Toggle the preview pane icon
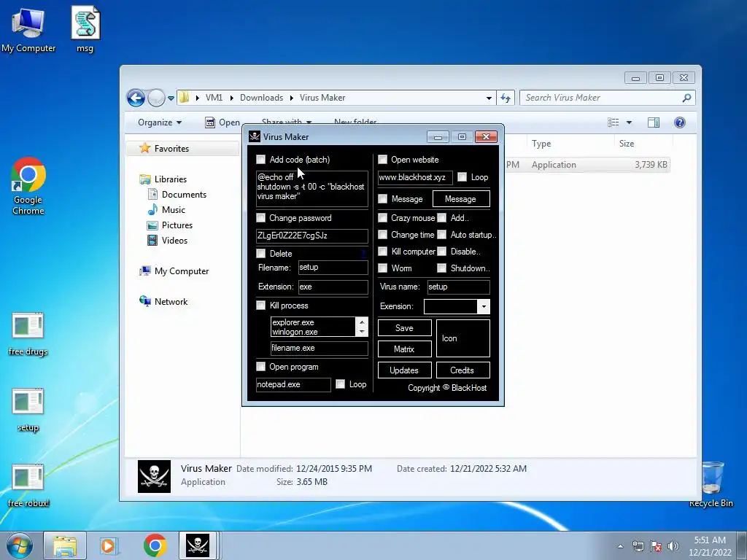The image size is (747, 560). [x=654, y=122]
